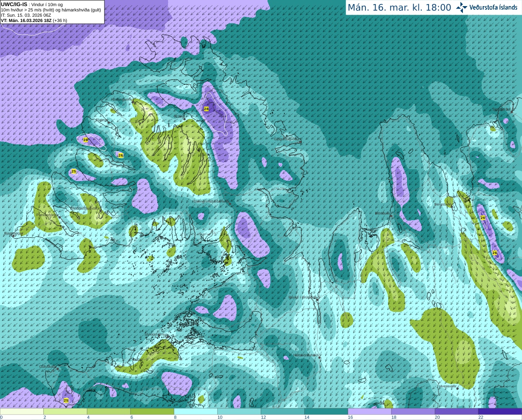
Task: Click the Veðurstofa Íslands name text
Action: click(493, 7)
